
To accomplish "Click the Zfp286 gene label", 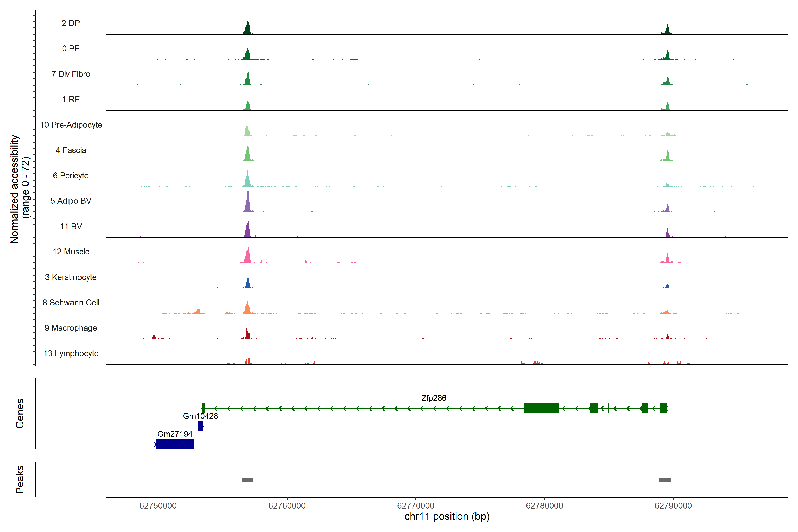I will (434, 398).
